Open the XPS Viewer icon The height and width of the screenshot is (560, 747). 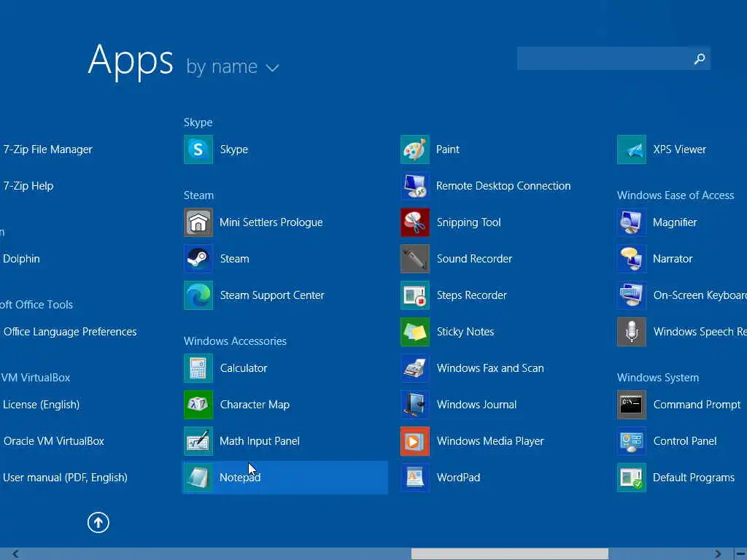click(x=632, y=149)
